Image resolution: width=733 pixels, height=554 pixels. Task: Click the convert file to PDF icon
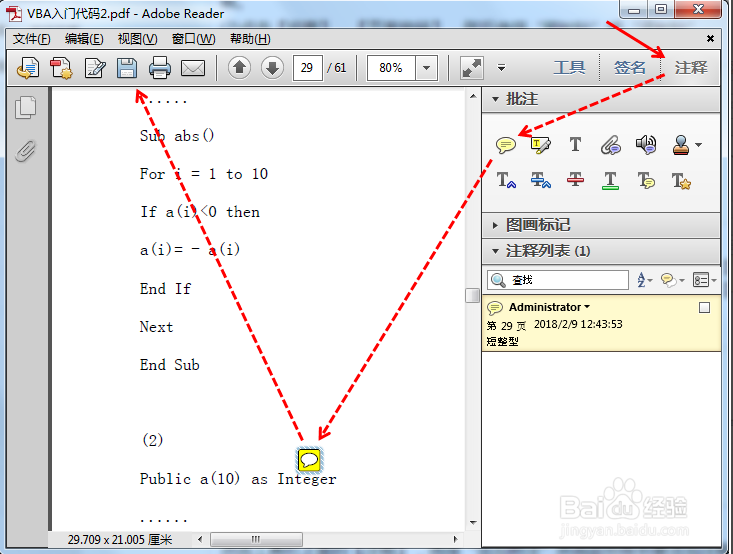pyautogui.click(x=61, y=68)
